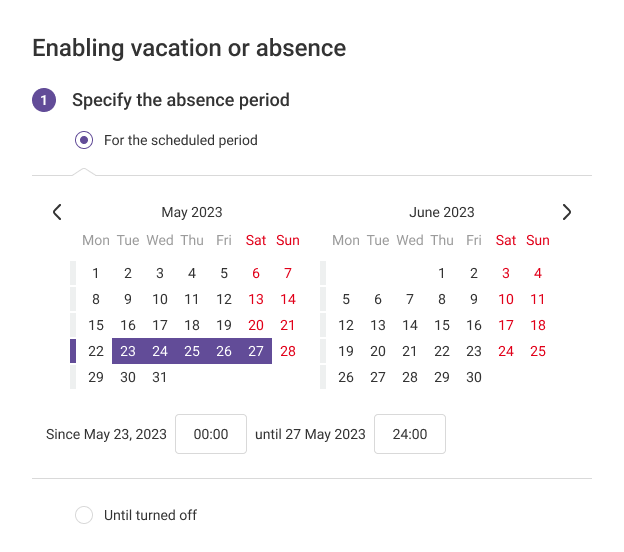The image size is (624, 552).
Task: Click the 24:00 end time field
Action: point(410,434)
